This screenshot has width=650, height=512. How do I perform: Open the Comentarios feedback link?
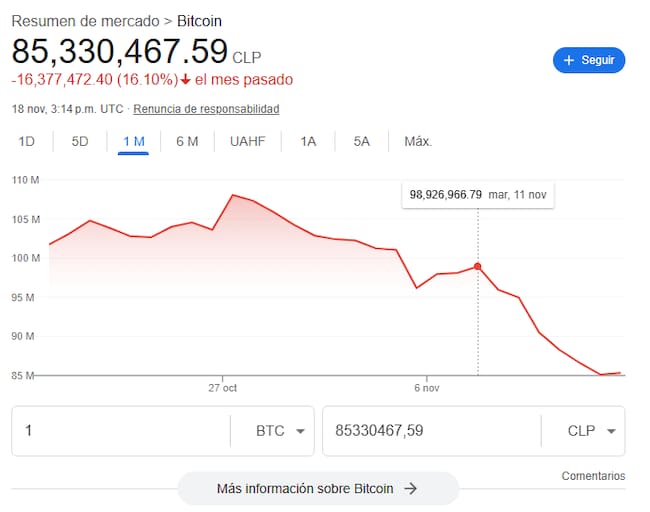click(593, 476)
